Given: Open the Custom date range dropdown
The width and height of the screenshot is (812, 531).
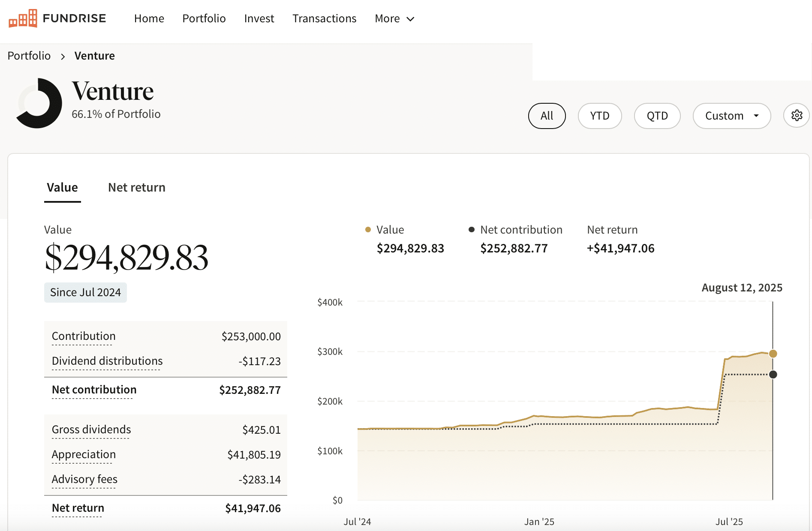Looking at the screenshot, I should coord(731,116).
